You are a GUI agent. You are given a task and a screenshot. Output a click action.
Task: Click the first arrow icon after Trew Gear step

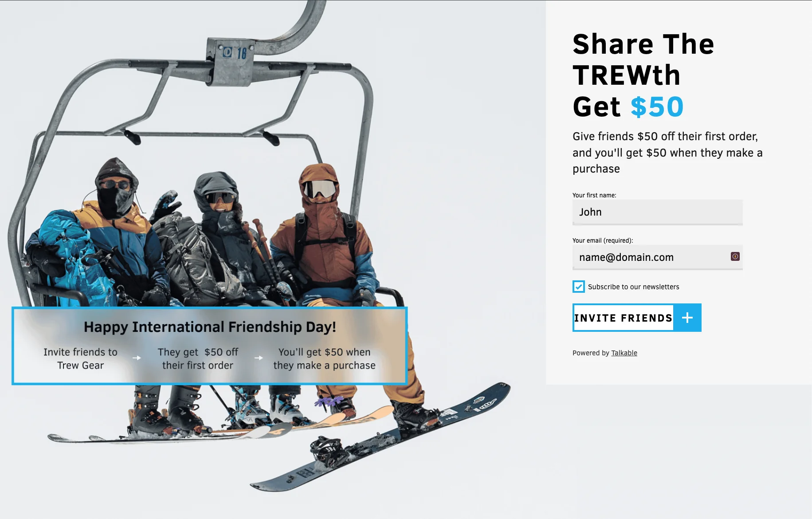[x=137, y=358]
